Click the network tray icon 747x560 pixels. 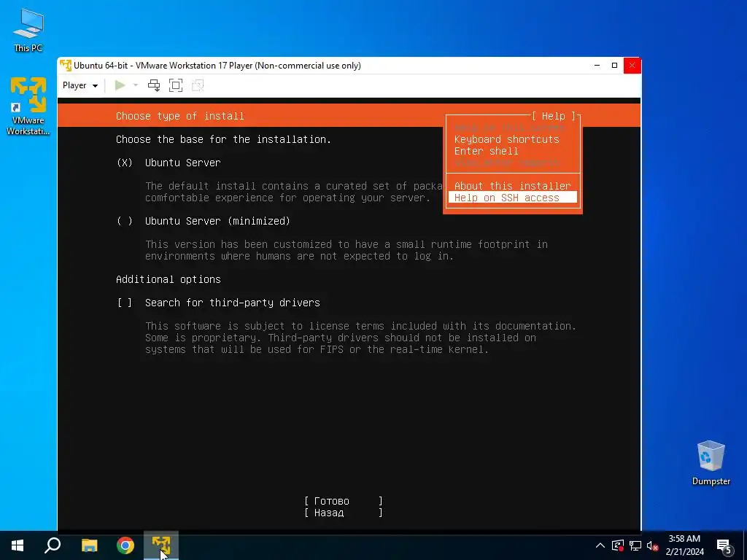(x=635, y=545)
